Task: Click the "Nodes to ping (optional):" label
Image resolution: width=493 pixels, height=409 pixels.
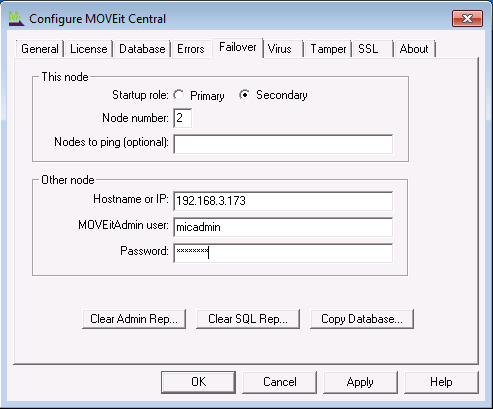Action: (x=111, y=142)
